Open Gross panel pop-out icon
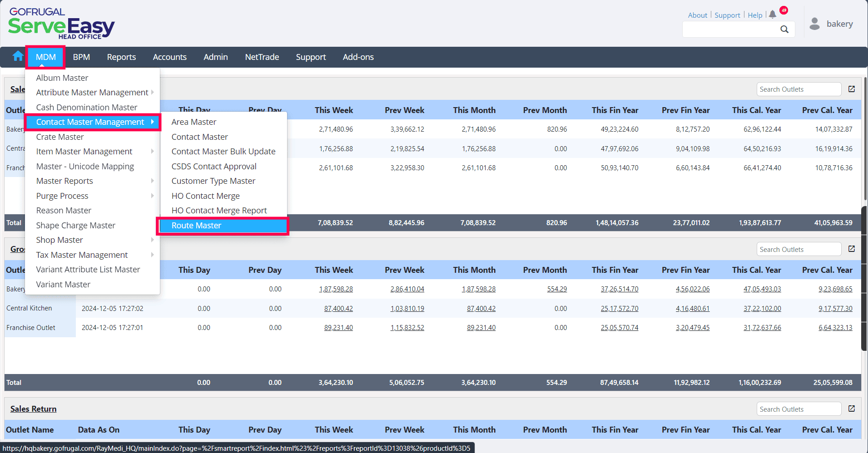The image size is (868, 453). pos(852,249)
